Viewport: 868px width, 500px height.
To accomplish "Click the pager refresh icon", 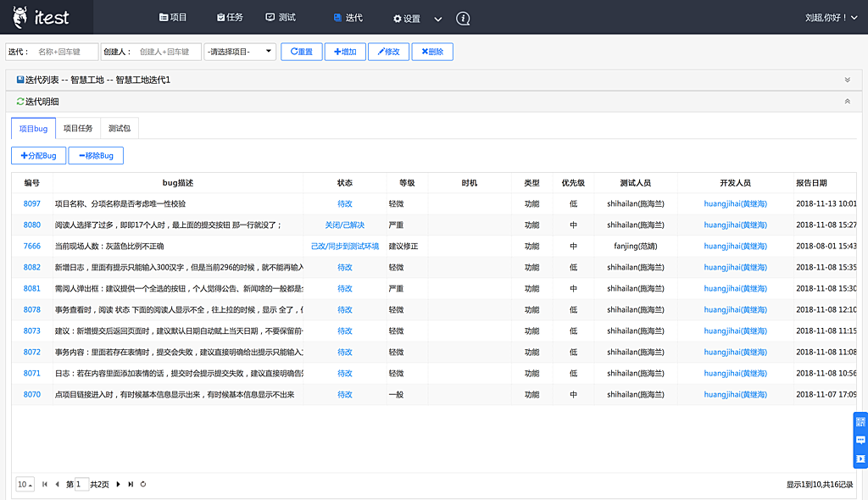I will (x=142, y=484).
